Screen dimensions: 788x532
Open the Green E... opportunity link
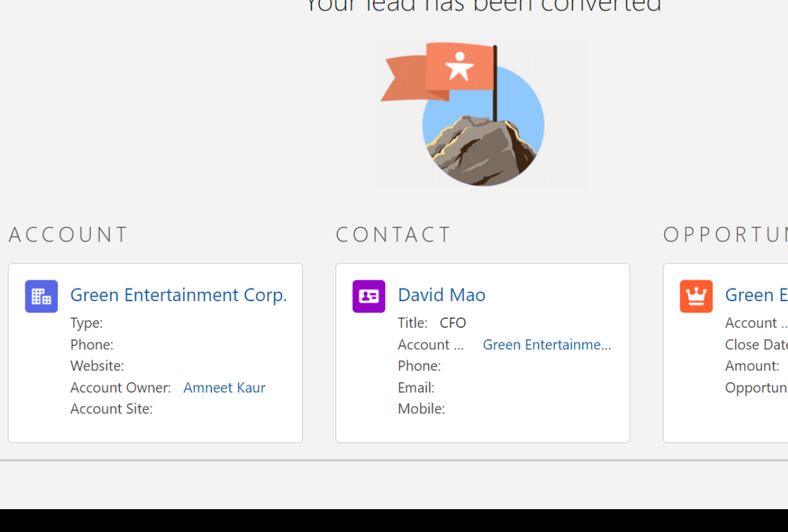point(756,295)
